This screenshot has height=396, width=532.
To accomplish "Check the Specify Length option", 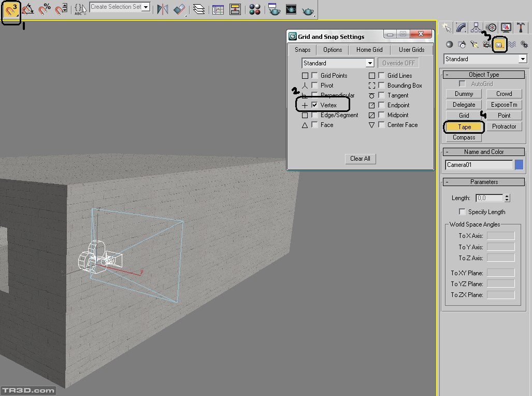I will pos(462,212).
